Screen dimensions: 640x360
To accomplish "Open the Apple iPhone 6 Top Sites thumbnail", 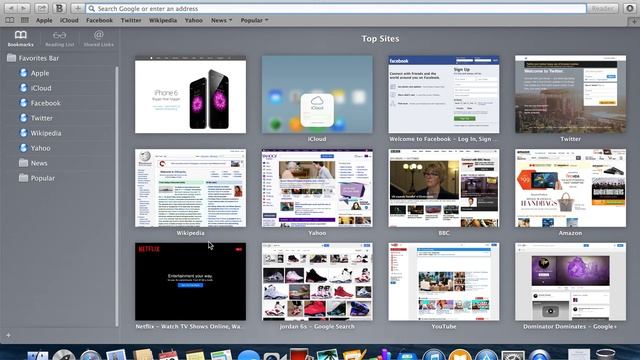I will [191, 95].
